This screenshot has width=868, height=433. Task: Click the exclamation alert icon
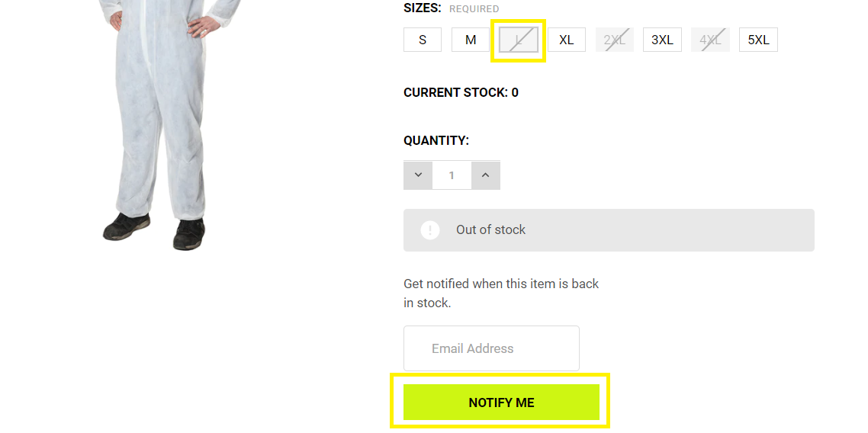pyautogui.click(x=430, y=230)
